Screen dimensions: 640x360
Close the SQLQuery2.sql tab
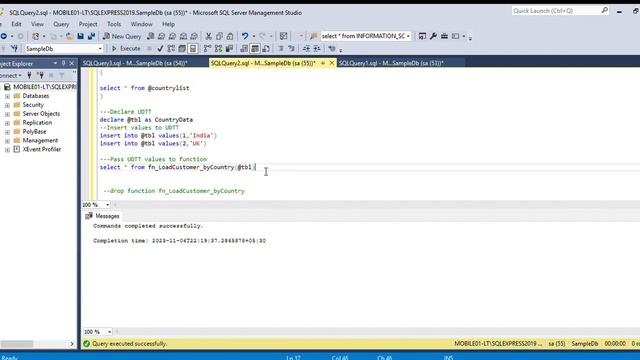(x=331, y=63)
